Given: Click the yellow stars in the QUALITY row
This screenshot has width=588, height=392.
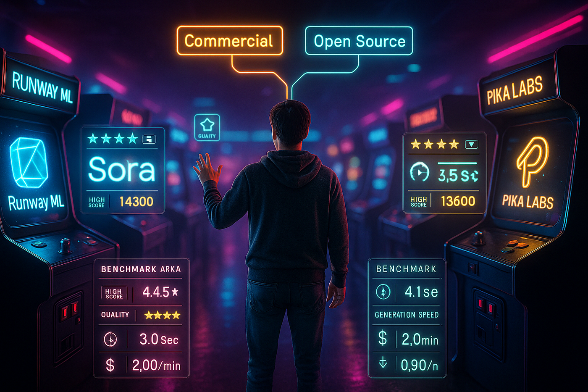Looking at the screenshot, I should coord(162,315).
